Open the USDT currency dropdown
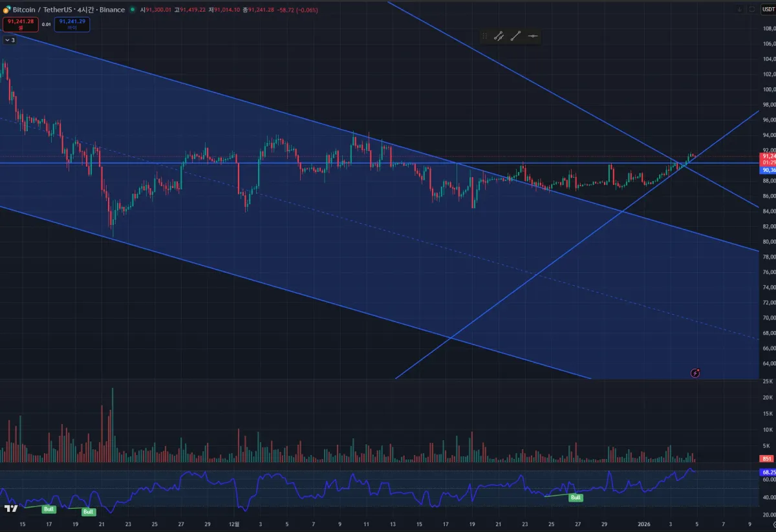This screenshot has height=532, width=776. (x=768, y=10)
